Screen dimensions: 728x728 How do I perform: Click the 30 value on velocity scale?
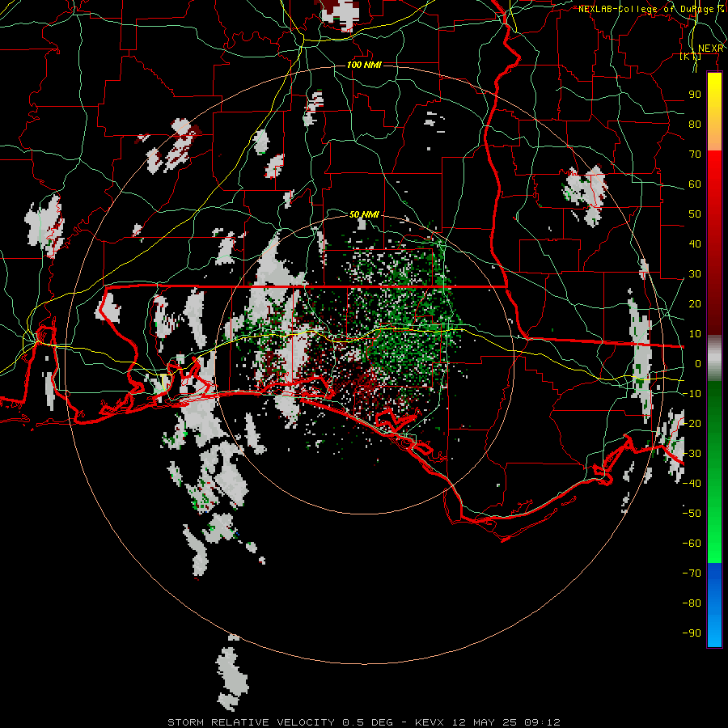point(695,274)
